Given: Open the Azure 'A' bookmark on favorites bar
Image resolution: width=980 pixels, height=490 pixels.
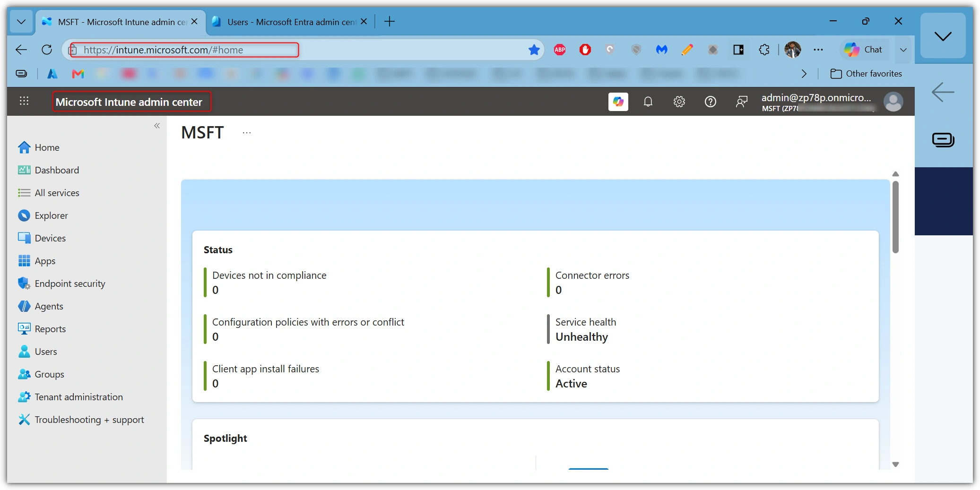Looking at the screenshot, I should click(52, 74).
